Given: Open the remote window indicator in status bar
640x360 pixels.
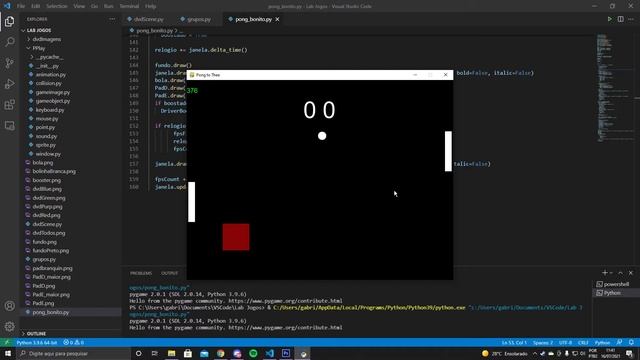Looking at the screenshot, I should tap(7, 342).
